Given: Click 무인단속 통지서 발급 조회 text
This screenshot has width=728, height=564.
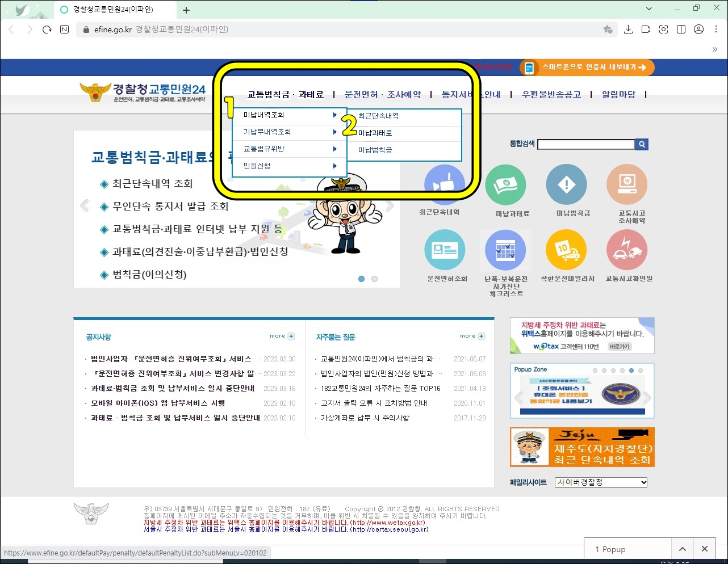Looking at the screenshot, I should [x=170, y=207].
